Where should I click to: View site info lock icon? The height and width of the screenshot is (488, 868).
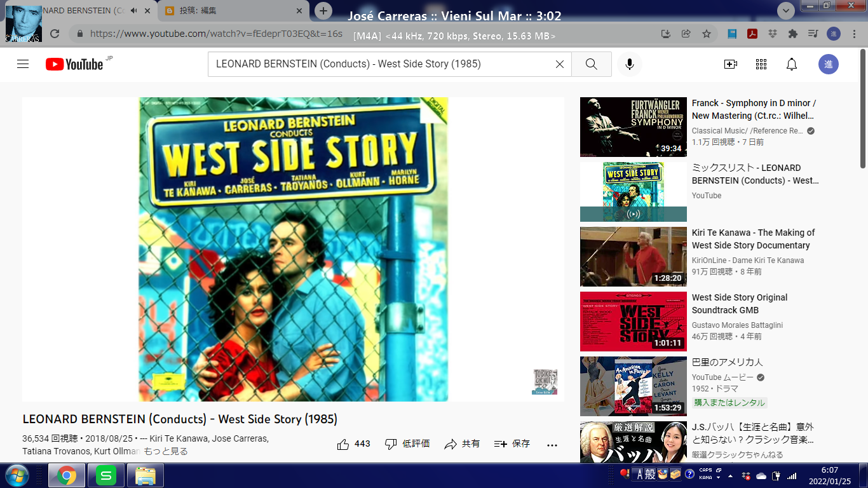click(x=79, y=34)
